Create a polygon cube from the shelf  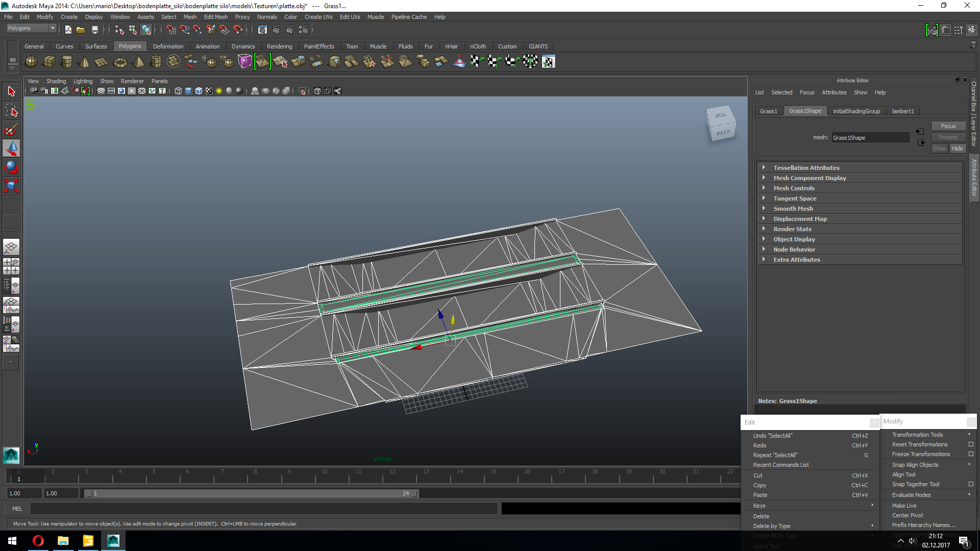point(49,62)
